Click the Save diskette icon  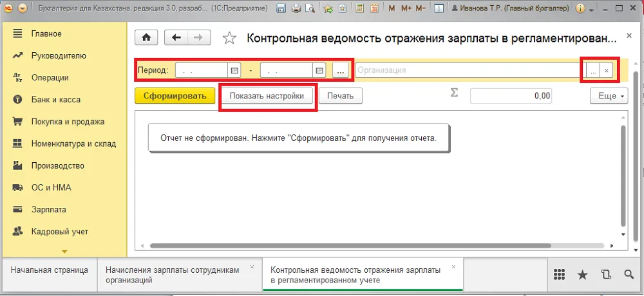[281, 8]
